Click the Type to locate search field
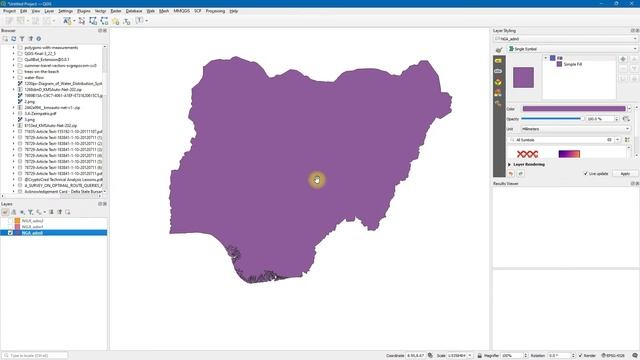Image resolution: width=640 pixels, height=360 pixels. pyautogui.click(x=35, y=356)
